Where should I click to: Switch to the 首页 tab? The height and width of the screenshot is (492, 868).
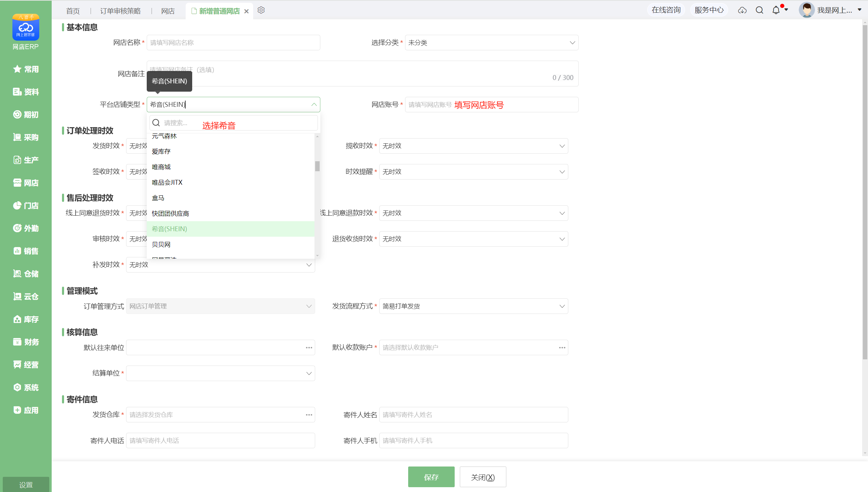73,11
